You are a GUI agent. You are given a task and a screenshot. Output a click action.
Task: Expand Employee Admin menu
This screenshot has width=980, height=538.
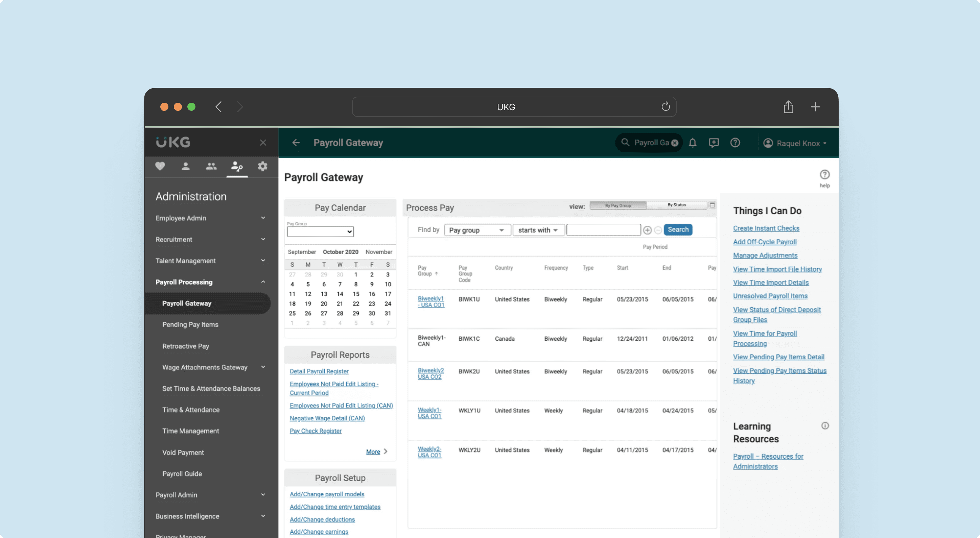point(263,218)
